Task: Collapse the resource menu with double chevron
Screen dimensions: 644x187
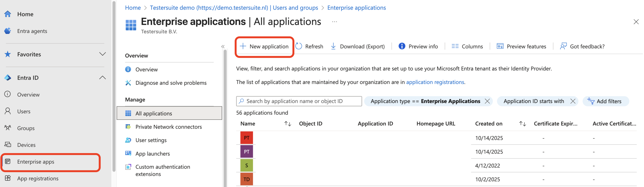Action: click(x=223, y=46)
